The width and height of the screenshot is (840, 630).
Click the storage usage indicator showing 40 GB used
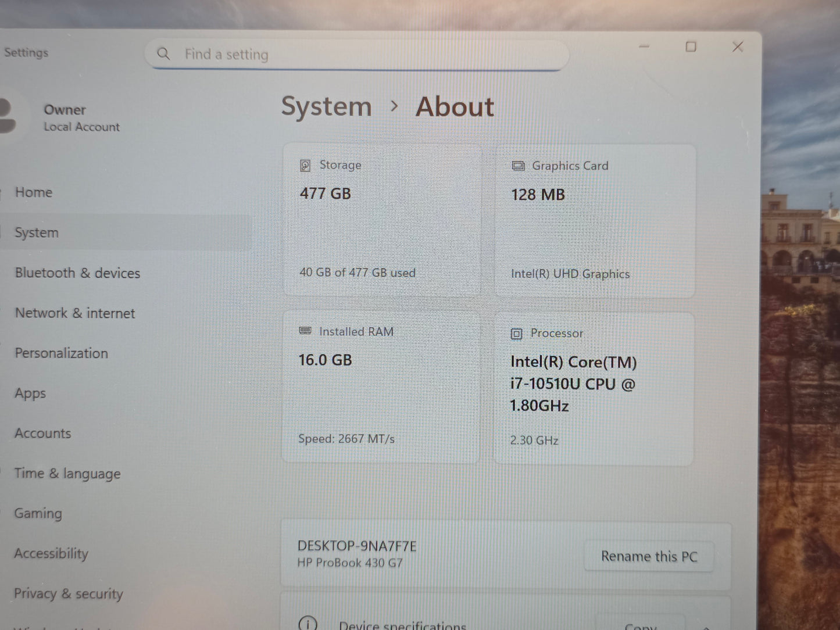pos(357,272)
